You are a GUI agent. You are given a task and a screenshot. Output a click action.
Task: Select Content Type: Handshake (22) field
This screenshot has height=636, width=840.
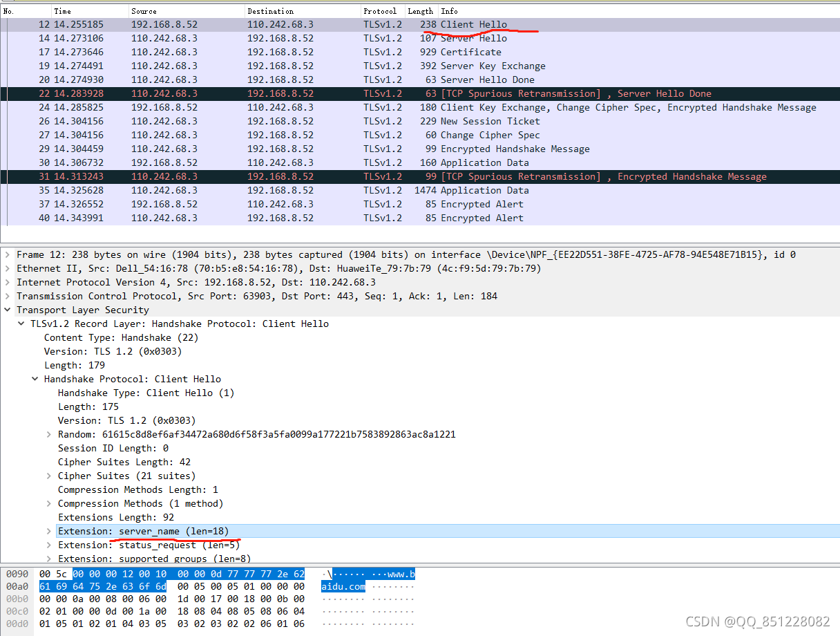(x=121, y=337)
